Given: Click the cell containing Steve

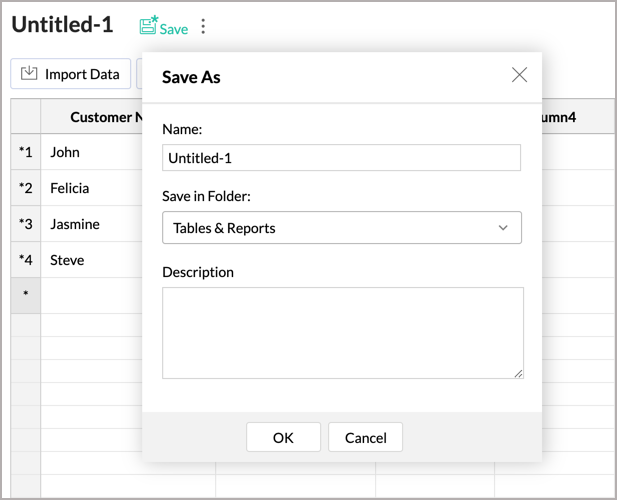Looking at the screenshot, I should pos(90,260).
